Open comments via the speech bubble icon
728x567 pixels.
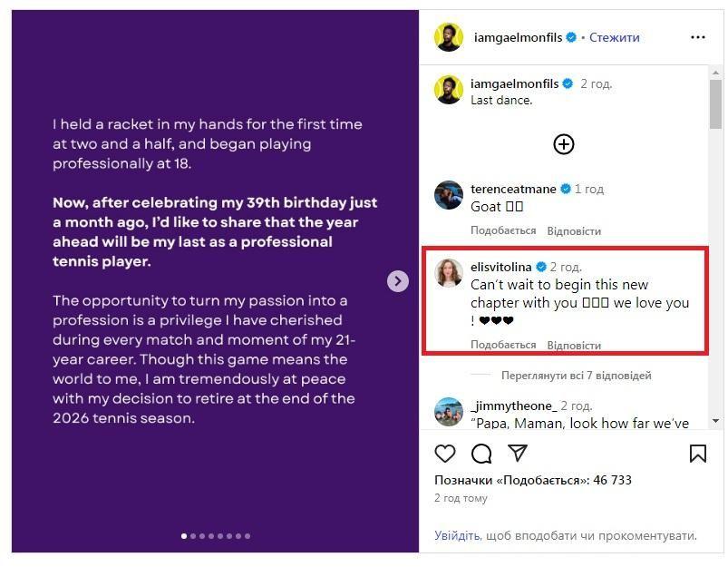pyautogui.click(x=481, y=454)
